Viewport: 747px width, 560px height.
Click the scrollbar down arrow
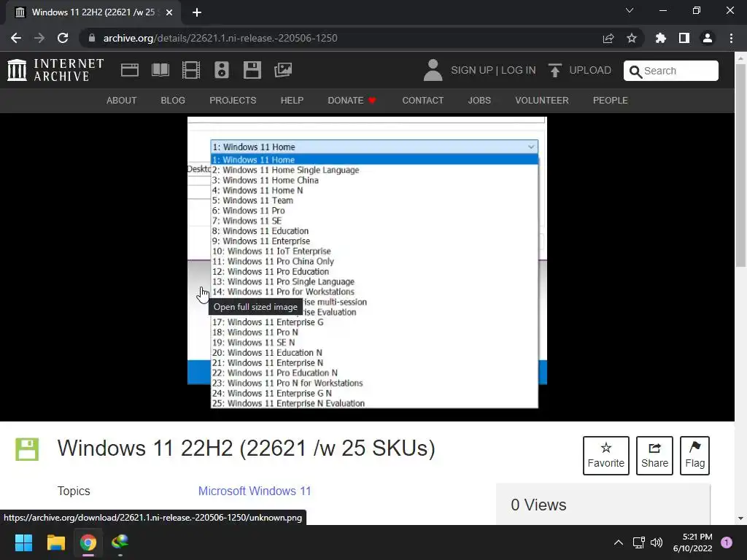740,518
